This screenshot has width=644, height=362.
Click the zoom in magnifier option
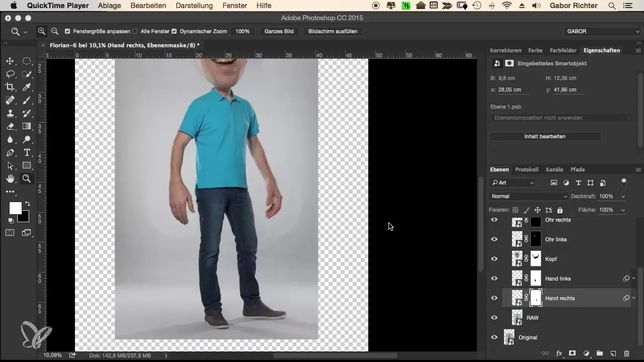(42, 31)
